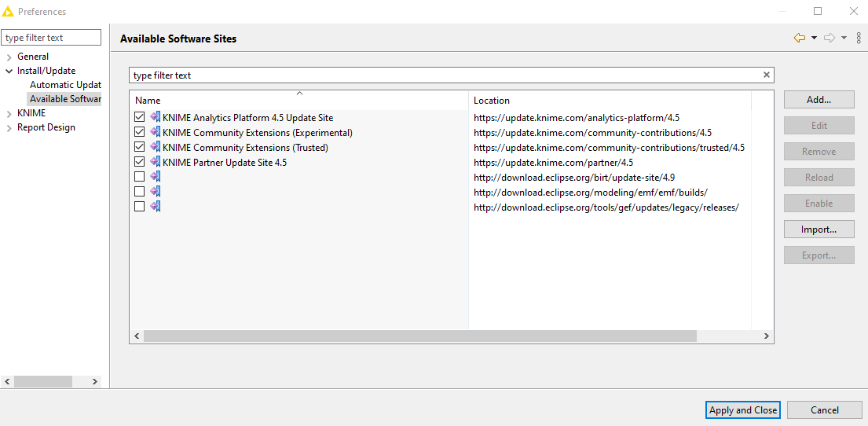Click the forward arrow navigation icon

point(829,38)
